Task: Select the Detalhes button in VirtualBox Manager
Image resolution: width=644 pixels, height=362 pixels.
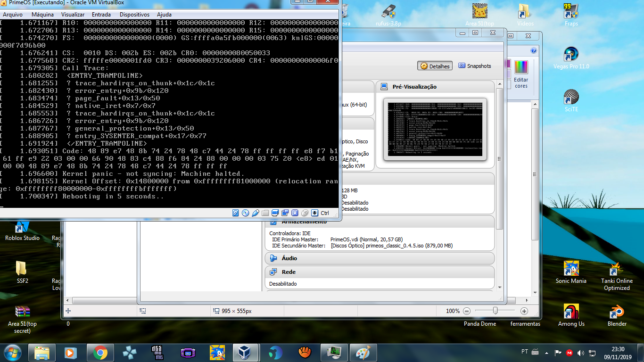Action: 435,66
